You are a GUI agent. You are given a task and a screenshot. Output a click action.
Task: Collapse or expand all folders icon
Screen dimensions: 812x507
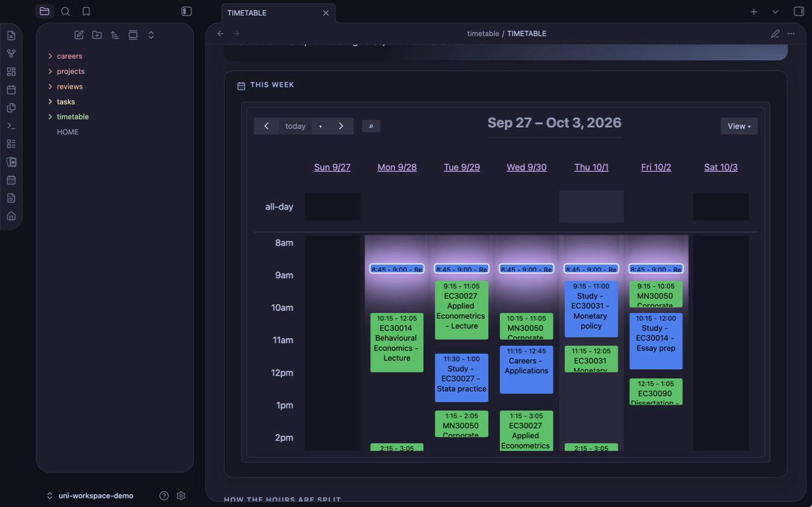click(x=151, y=35)
